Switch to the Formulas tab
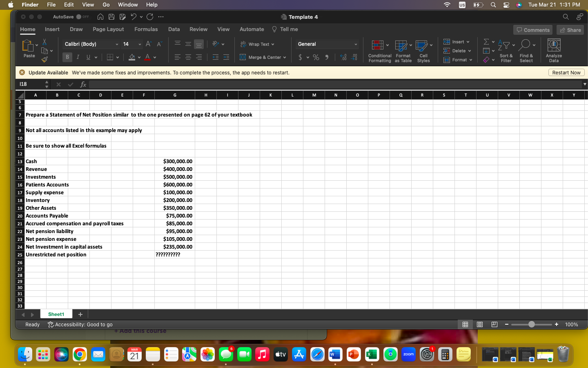Viewport: 588px width, 368px height. click(x=146, y=29)
